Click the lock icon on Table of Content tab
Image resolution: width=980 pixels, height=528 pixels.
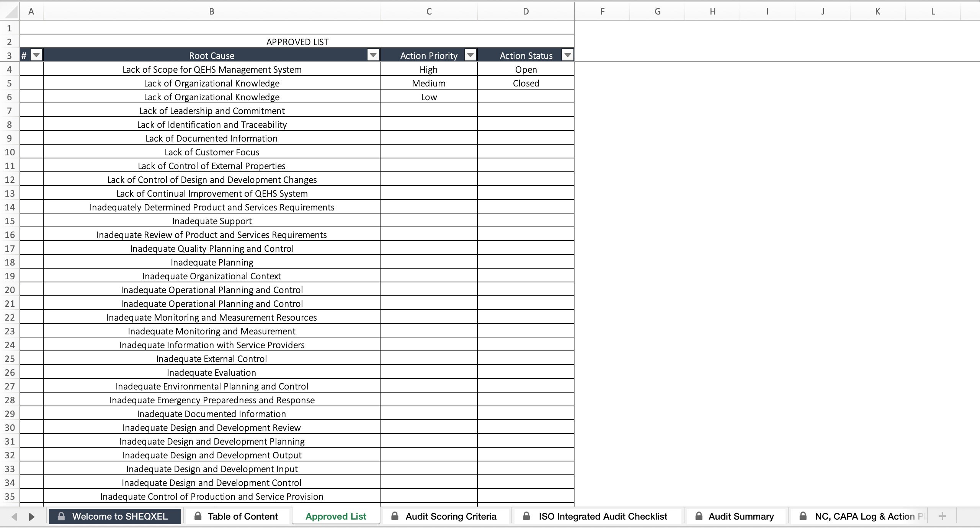198,516
